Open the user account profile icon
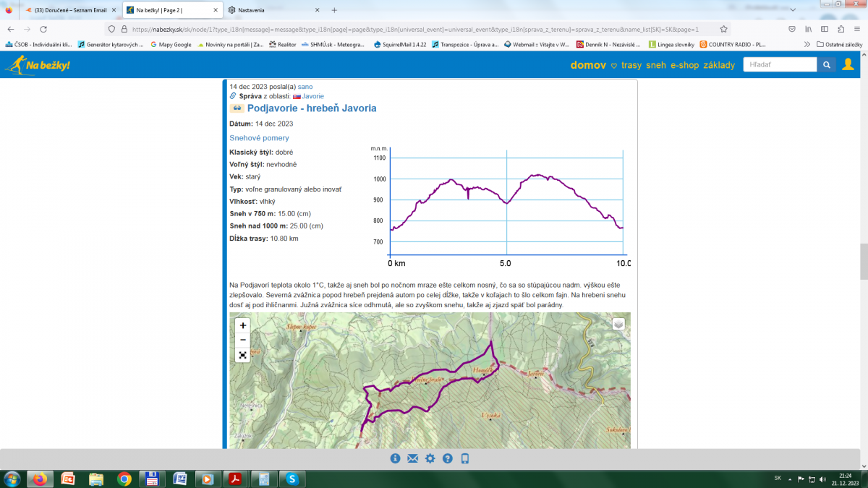Image resolution: width=868 pixels, height=488 pixels. tap(848, 65)
